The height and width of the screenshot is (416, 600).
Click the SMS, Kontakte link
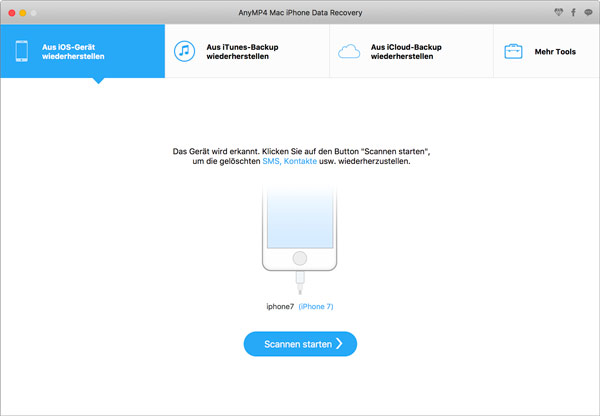coord(289,161)
